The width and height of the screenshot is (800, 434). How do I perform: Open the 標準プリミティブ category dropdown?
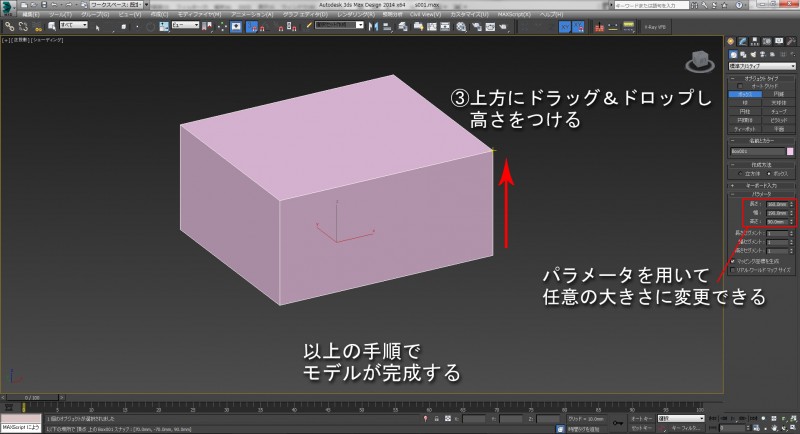click(x=762, y=66)
